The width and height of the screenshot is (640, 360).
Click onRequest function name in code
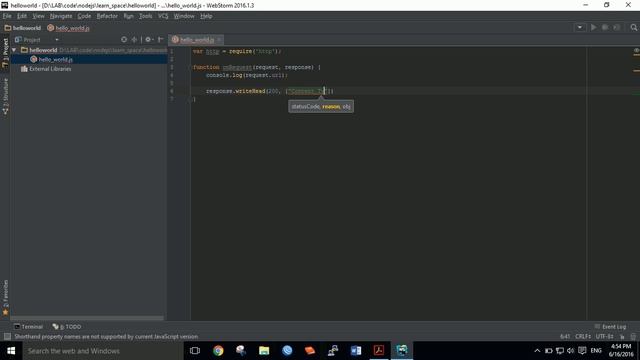pos(237,67)
